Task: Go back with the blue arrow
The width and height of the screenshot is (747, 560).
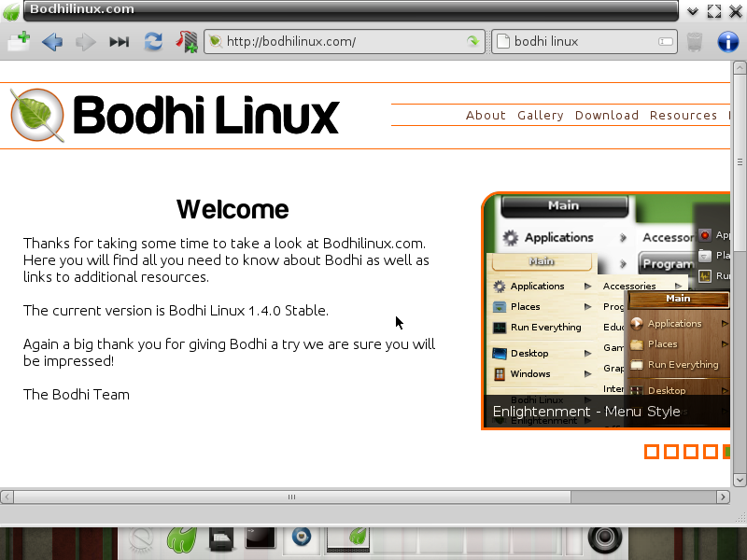Action: coord(52,42)
